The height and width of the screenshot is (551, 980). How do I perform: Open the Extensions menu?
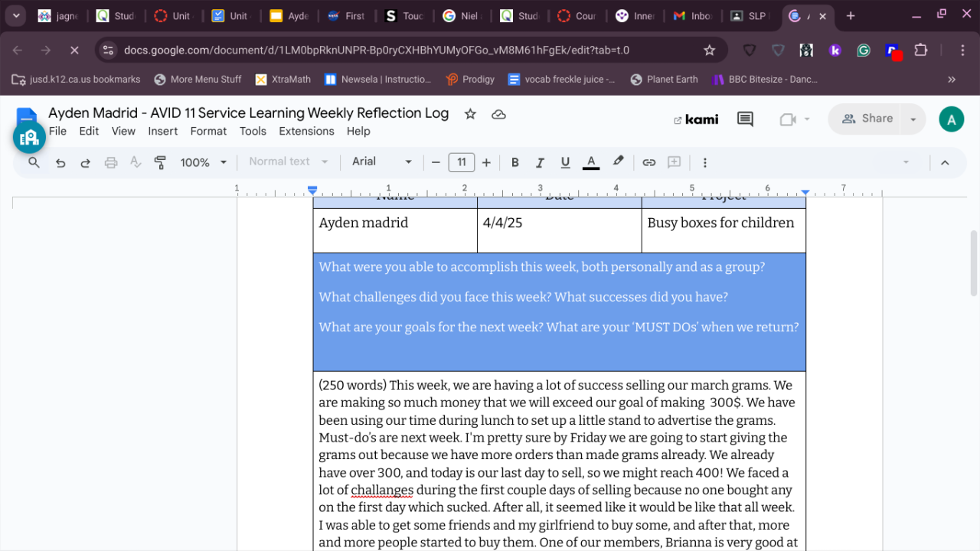click(x=306, y=131)
